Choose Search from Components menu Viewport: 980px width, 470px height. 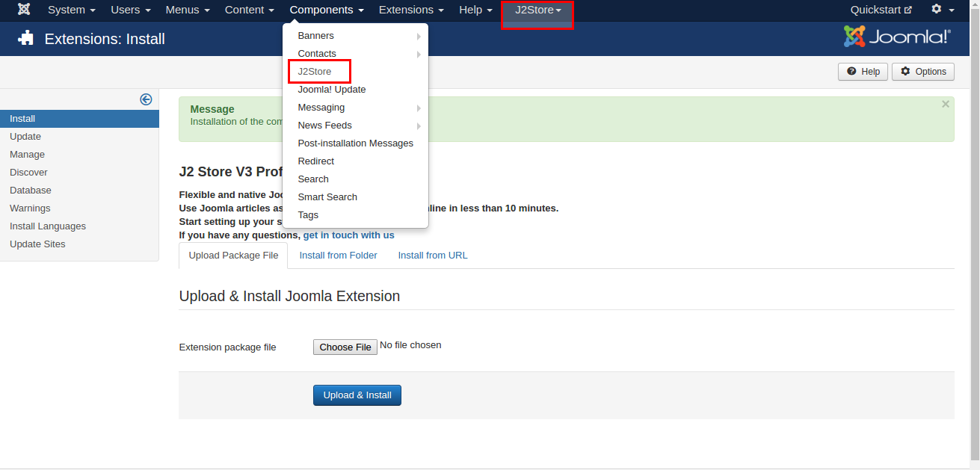coord(355,179)
